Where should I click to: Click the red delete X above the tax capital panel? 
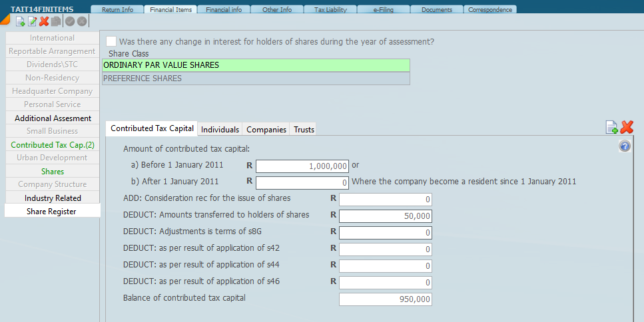pos(627,127)
